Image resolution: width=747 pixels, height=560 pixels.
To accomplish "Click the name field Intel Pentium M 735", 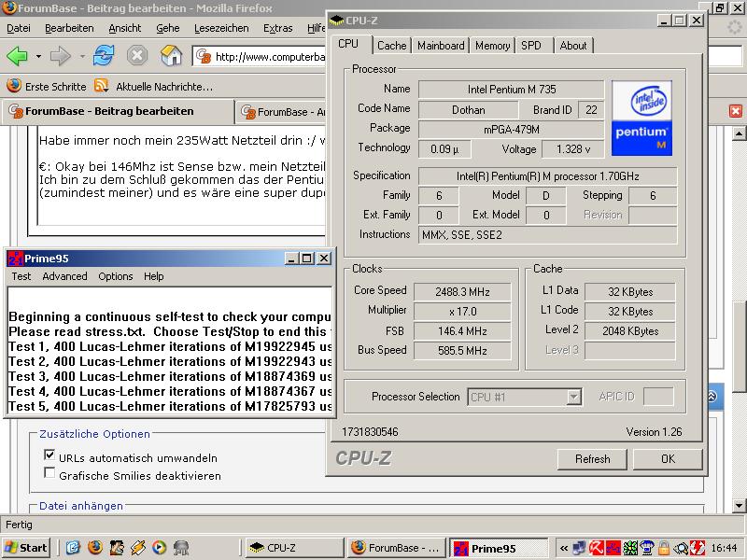I will pos(511,90).
